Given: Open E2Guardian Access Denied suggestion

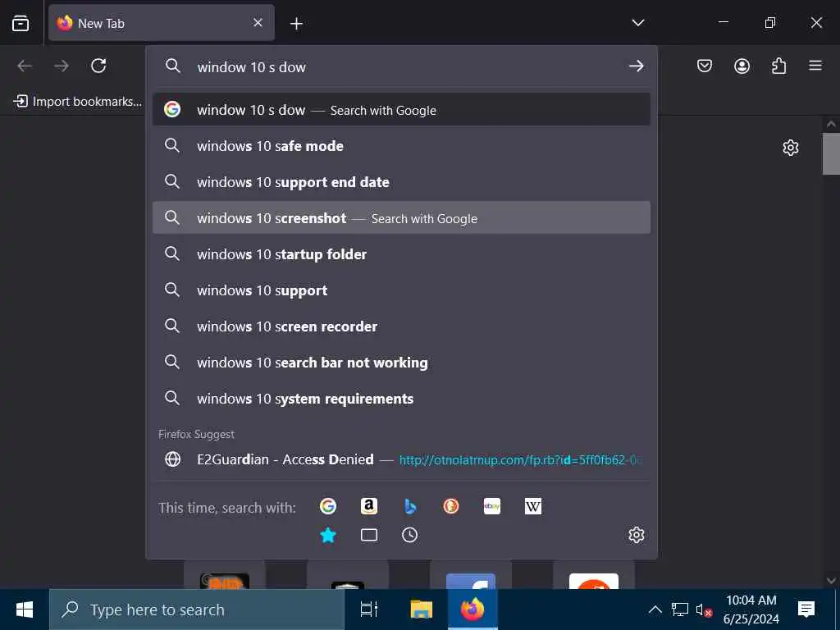Looking at the screenshot, I should tap(402, 459).
